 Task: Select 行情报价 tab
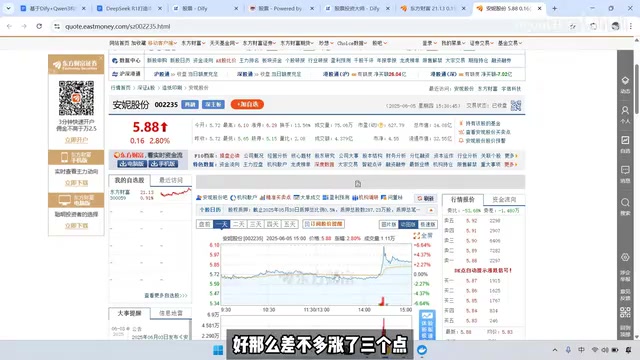click(462, 200)
